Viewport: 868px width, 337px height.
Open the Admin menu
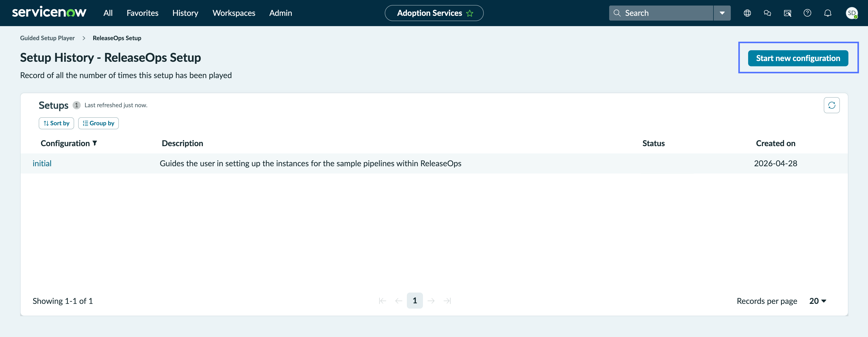(x=280, y=13)
